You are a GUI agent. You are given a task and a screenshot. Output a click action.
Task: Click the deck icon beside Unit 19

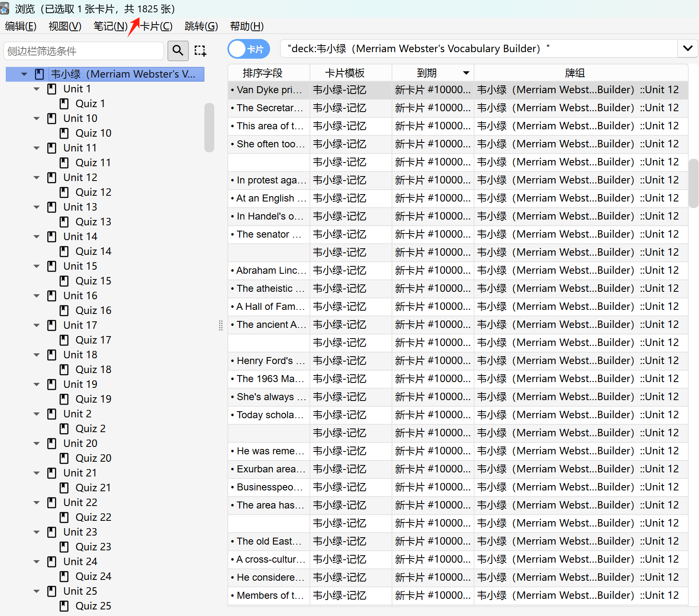pos(52,385)
